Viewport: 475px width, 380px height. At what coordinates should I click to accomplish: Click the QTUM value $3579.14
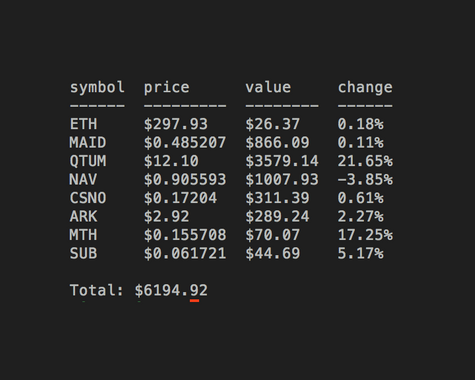pyautogui.click(x=282, y=161)
